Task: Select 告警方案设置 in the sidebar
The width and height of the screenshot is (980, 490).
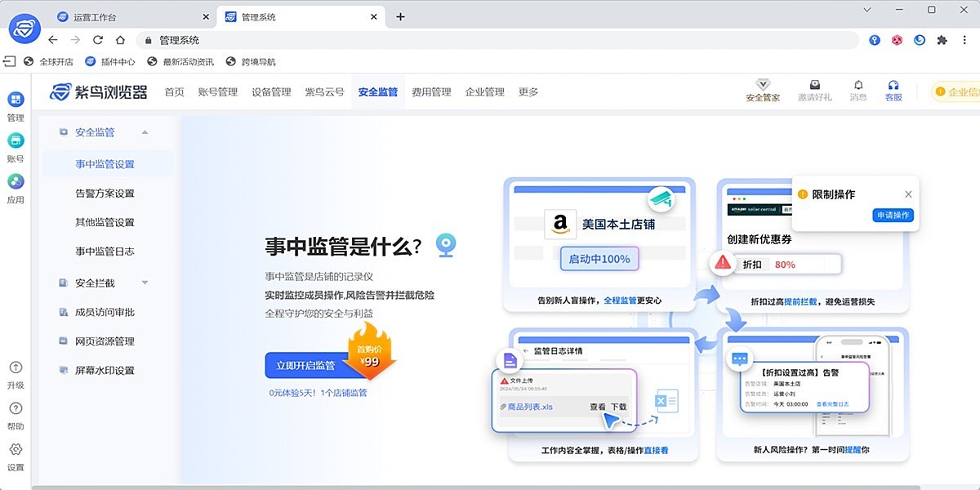Action: (105, 193)
